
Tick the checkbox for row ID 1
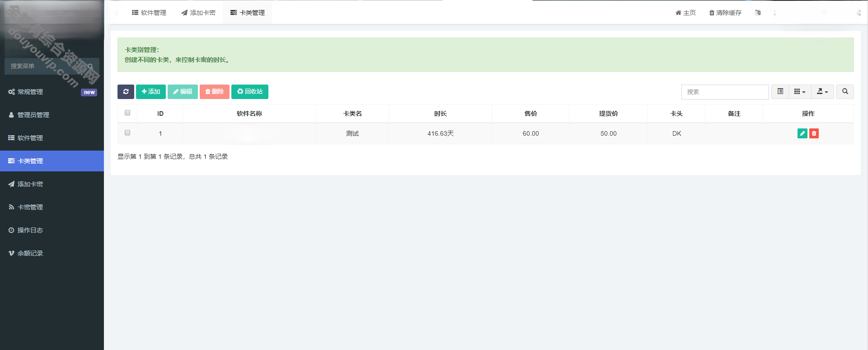(127, 132)
